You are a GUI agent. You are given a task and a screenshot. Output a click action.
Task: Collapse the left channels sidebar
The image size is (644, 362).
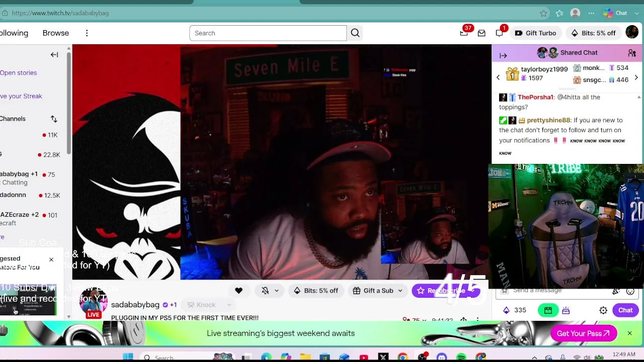pyautogui.click(x=54, y=55)
